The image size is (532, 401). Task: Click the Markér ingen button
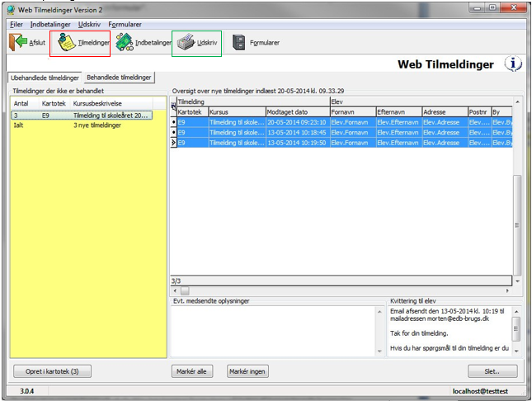(247, 371)
